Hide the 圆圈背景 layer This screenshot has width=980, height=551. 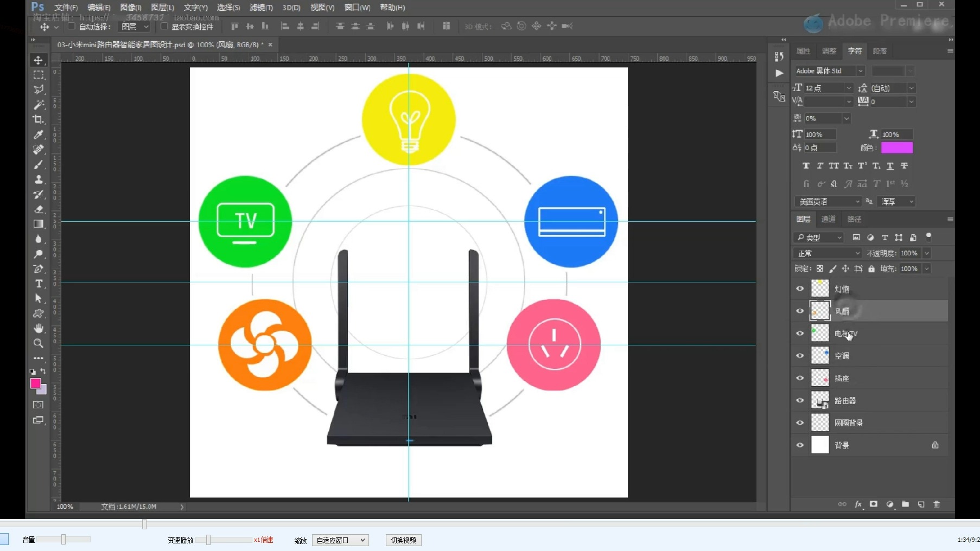pyautogui.click(x=800, y=422)
